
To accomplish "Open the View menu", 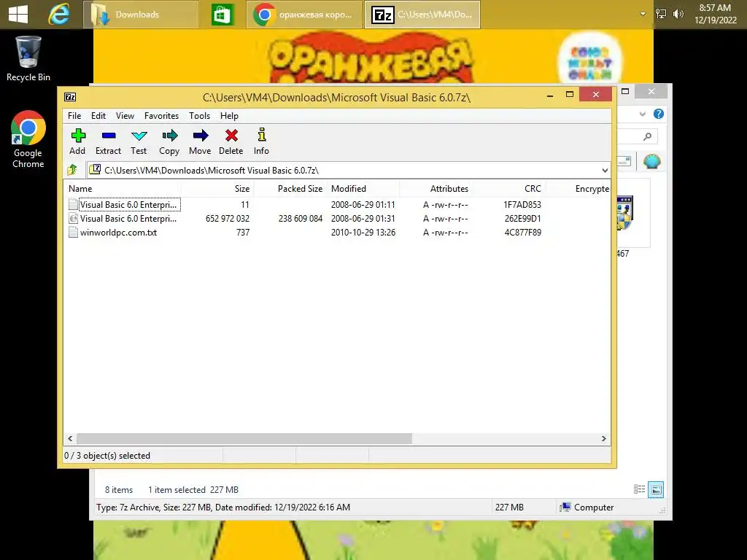I will coord(125,116).
